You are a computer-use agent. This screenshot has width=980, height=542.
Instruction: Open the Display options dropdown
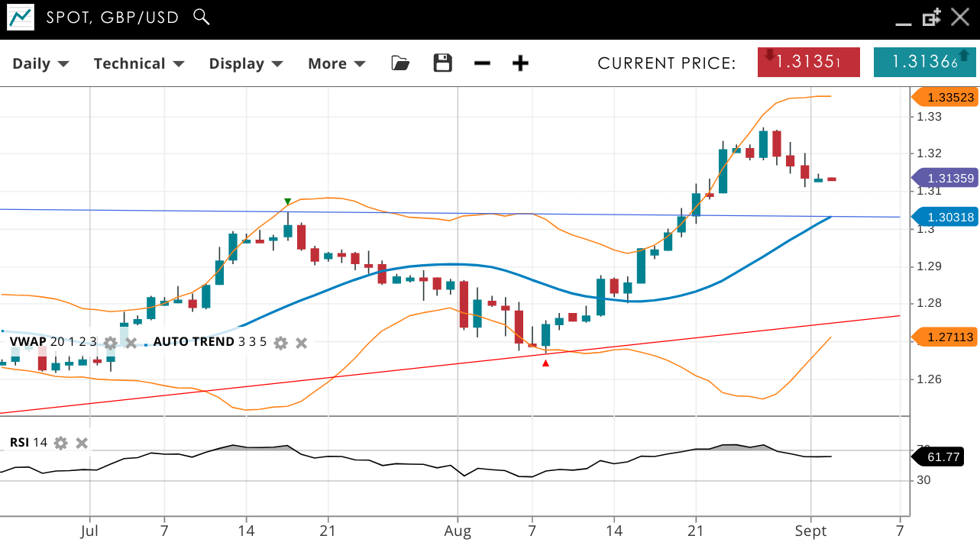tap(246, 63)
